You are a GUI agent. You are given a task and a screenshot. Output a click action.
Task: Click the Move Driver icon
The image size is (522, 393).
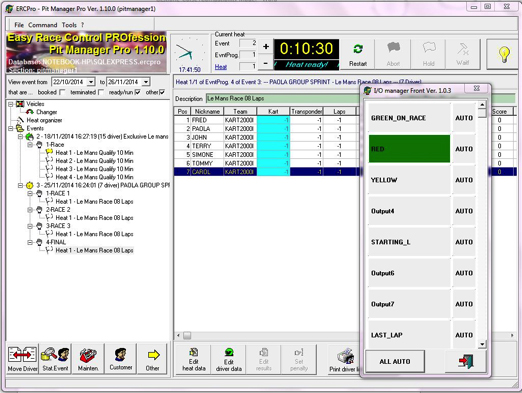pos(23,359)
